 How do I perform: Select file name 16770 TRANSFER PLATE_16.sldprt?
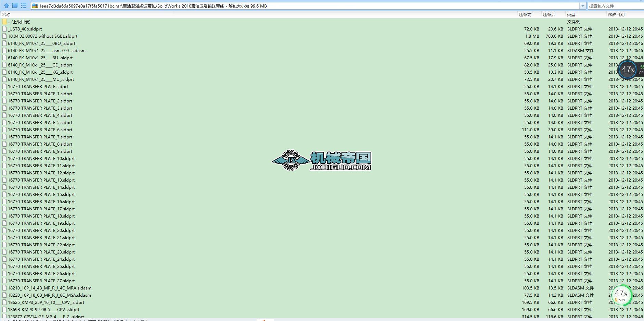pyautogui.click(x=41, y=201)
